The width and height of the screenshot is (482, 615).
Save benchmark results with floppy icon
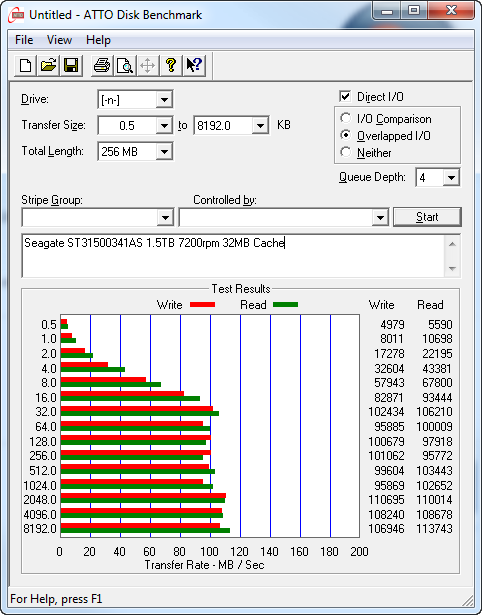click(x=71, y=65)
